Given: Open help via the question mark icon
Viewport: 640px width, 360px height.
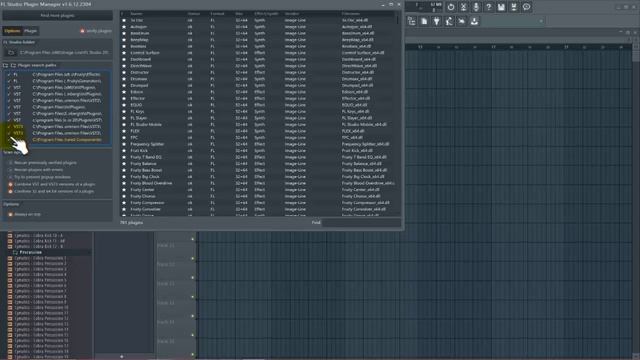Looking at the screenshot, I should click(489, 7).
